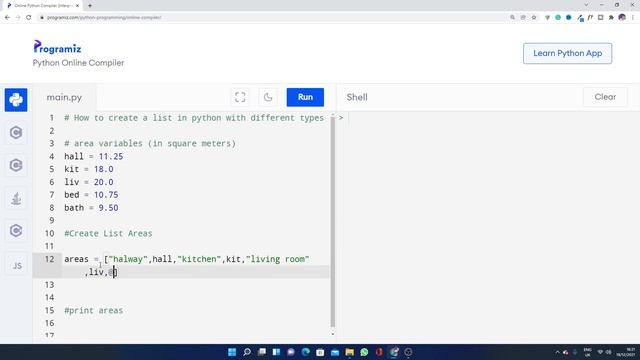Open Microsoft Edge from the taskbar
The height and width of the screenshot is (360, 640).
[x=305, y=352]
